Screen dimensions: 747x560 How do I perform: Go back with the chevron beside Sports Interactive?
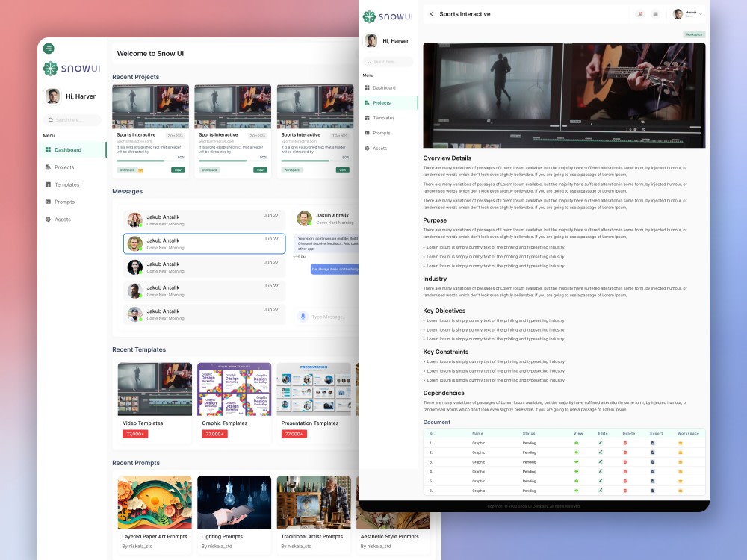click(431, 13)
